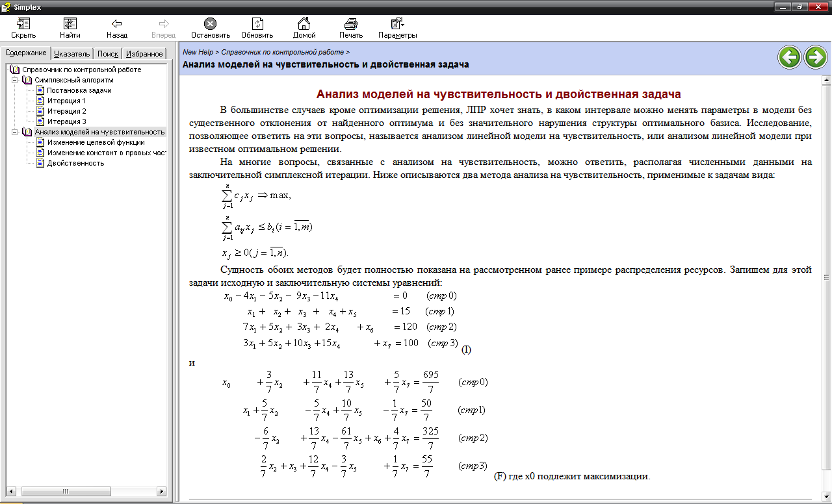The height and width of the screenshot is (504, 832).
Task: Switch to the Избранное tab
Action: point(144,54)
